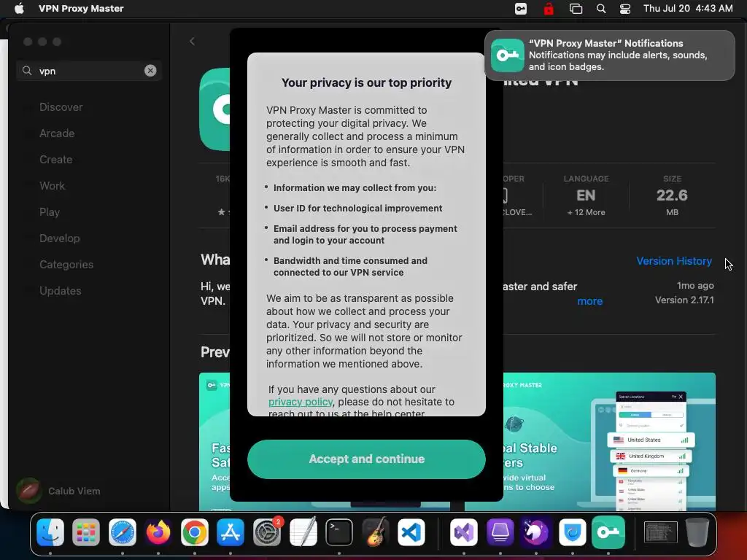The height and width of the screenshot is (560, 747).
Task: Click the vpn search input field
Action: (x=89, y=71)
